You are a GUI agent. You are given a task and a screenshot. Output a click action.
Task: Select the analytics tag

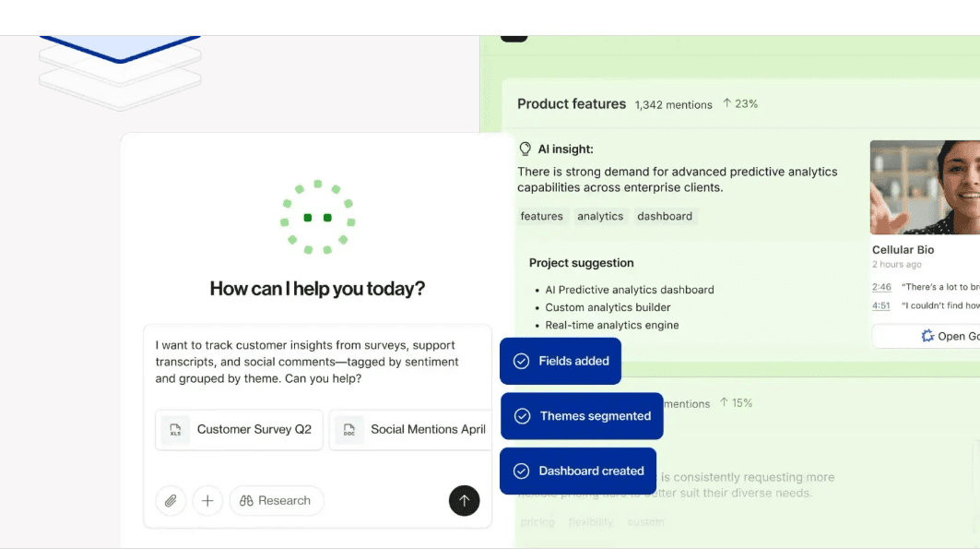600,216
